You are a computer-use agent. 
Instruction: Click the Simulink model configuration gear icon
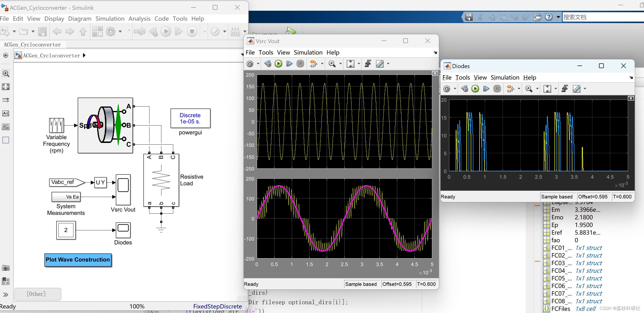coord(110,31)
